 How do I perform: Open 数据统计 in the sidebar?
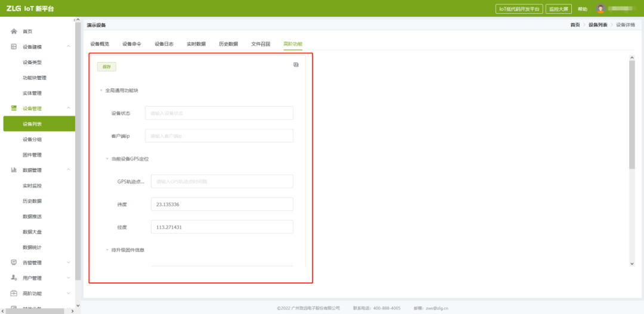[32, 247]
